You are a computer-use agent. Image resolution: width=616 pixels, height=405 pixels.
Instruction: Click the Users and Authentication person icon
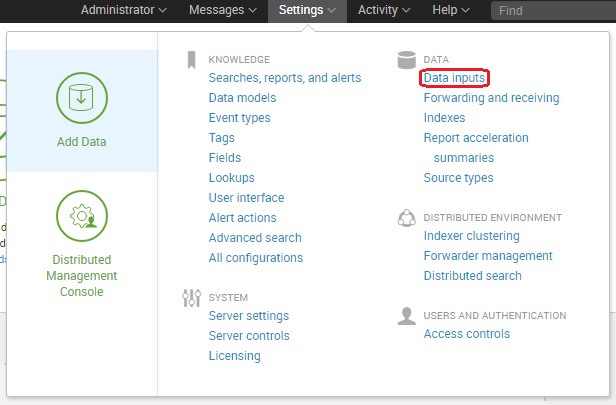point(407,316)
